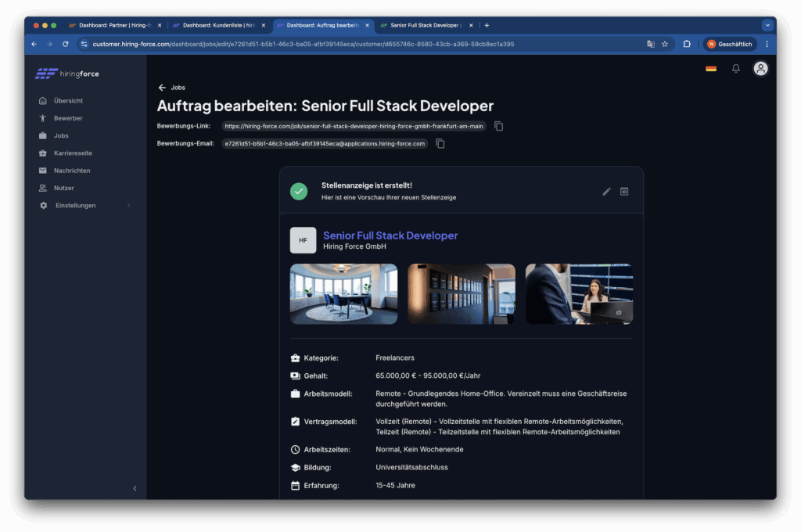Expand the Einstellungen submenu
This screenshot has width=801, height=532.
(84, 206)
